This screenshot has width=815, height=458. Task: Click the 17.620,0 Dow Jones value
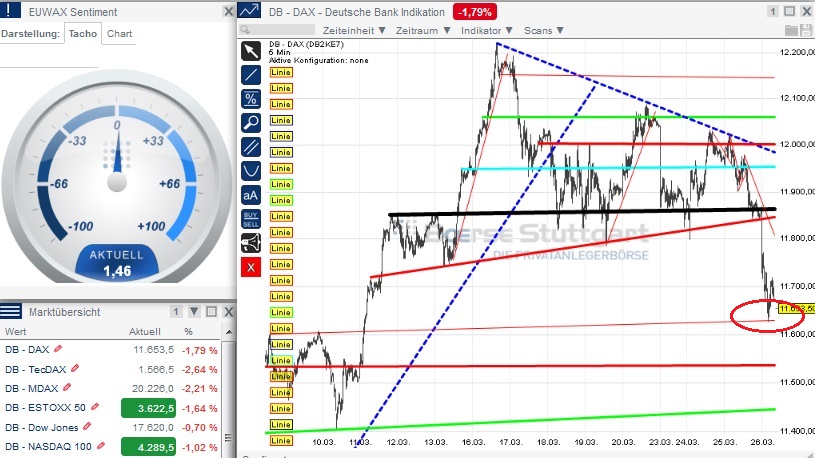click(x=153, y=427)
